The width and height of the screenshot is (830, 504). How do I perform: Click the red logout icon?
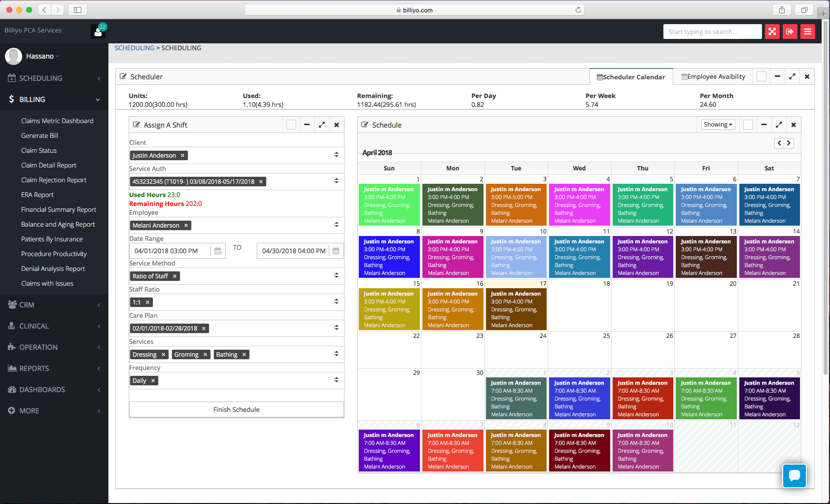point(790,32)
